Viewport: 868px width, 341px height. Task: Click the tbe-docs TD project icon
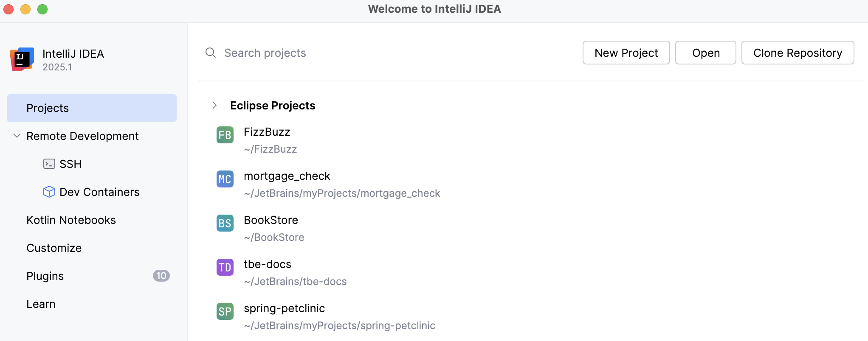point(225,267)
